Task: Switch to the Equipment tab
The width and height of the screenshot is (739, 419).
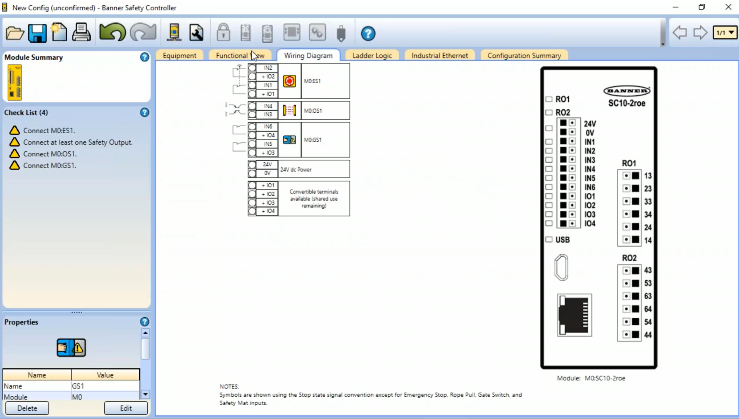Action: pos(179,55)
